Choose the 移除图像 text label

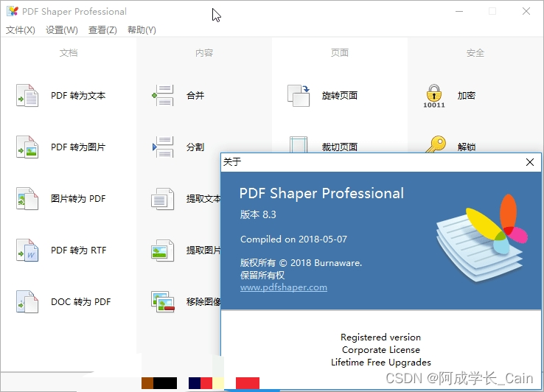(203, 302)
